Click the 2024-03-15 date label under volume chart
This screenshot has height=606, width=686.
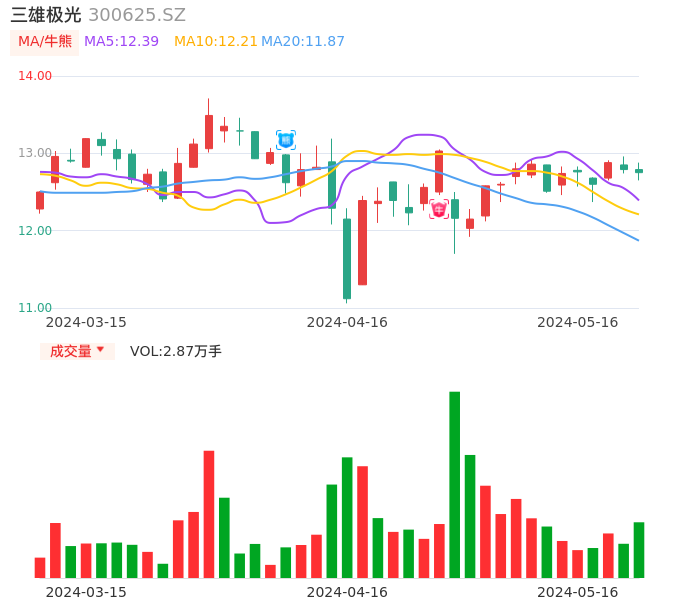pos(86,592)
